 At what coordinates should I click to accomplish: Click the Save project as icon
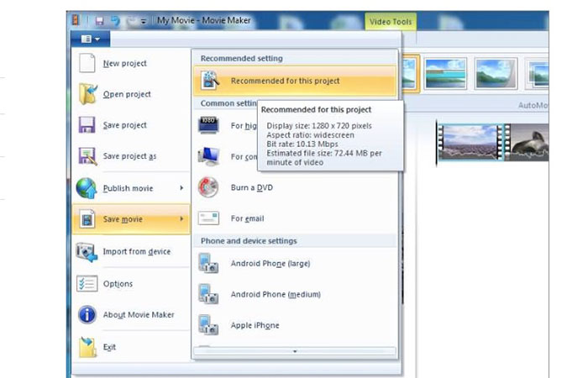coord(88,156)
